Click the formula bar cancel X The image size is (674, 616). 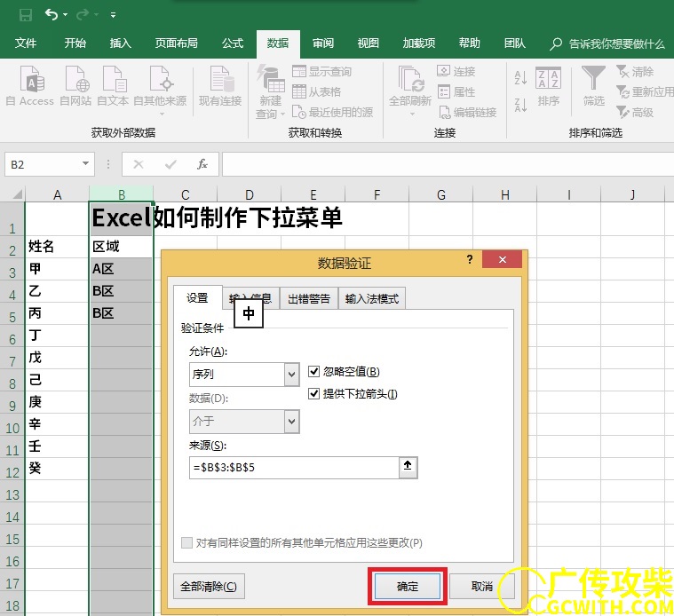coord(139,164)
